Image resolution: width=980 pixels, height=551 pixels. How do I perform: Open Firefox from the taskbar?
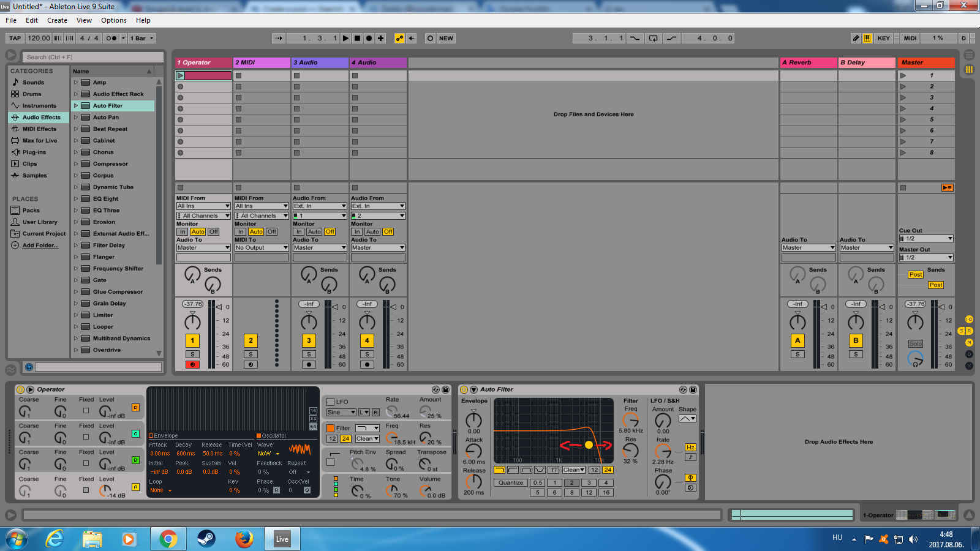244,539
